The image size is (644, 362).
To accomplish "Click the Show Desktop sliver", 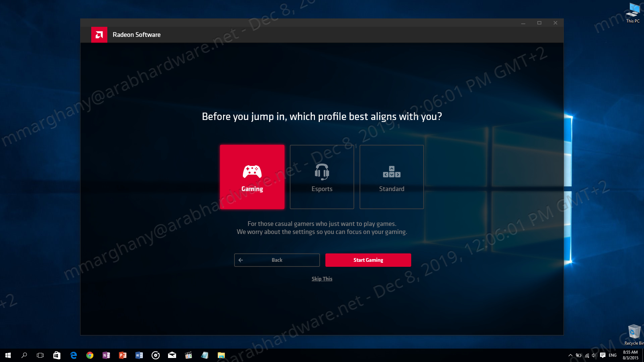I will [x=643, y=355].
